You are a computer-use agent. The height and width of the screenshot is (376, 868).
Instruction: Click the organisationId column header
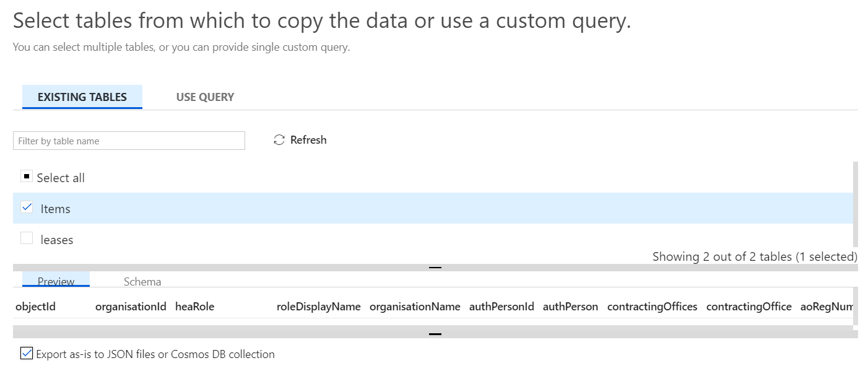[x=131, y=307]
